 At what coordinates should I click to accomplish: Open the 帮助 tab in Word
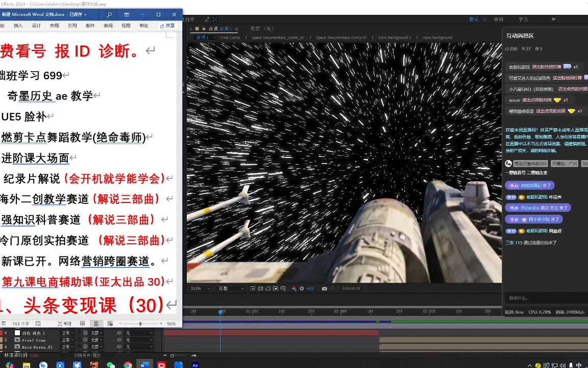pos(144,26)
